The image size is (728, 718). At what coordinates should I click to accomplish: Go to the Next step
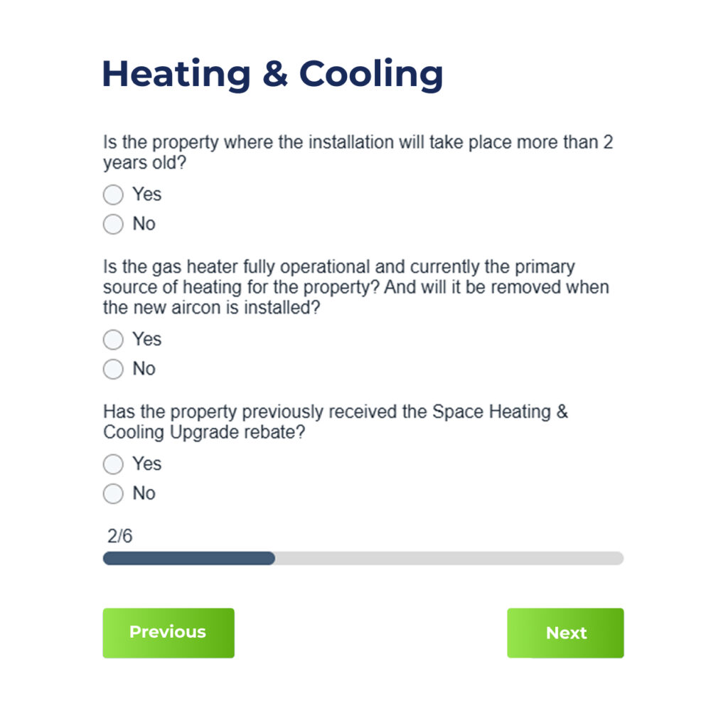click(x=565, y=633)
